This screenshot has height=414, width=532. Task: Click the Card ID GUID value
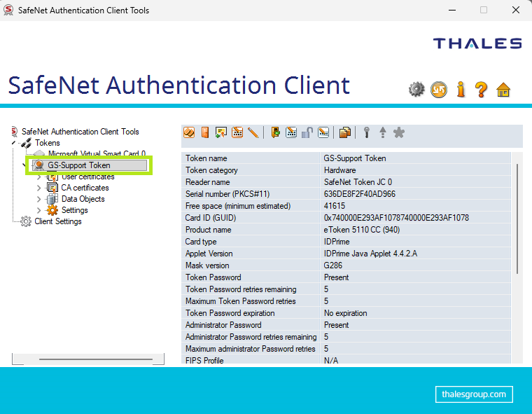[x=396, y=218]
